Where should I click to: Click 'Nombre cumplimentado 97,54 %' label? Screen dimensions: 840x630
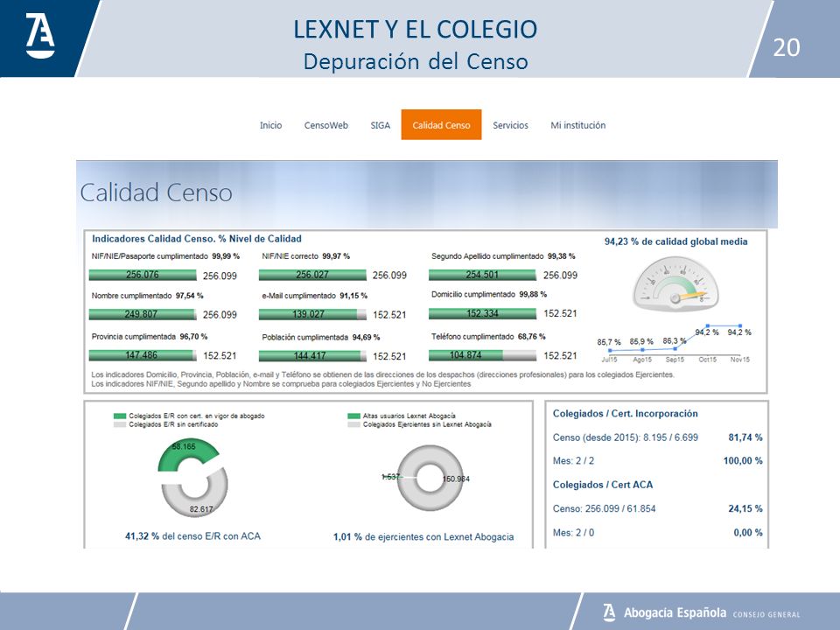pos(147,296)
